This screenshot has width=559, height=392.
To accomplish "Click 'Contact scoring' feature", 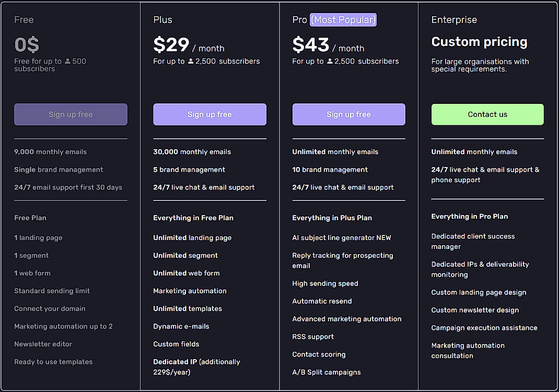I will click(x=319, y=354).
